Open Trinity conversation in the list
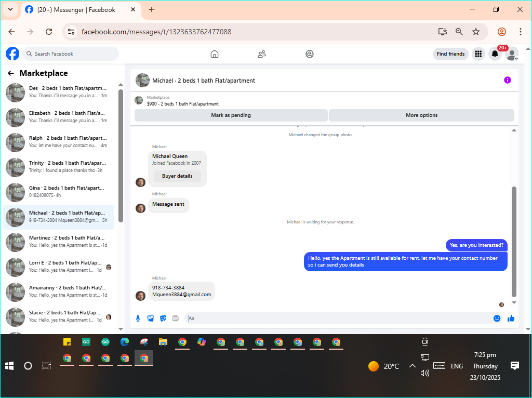This screenshot has height=398, width=532. [x=59, y=167]
